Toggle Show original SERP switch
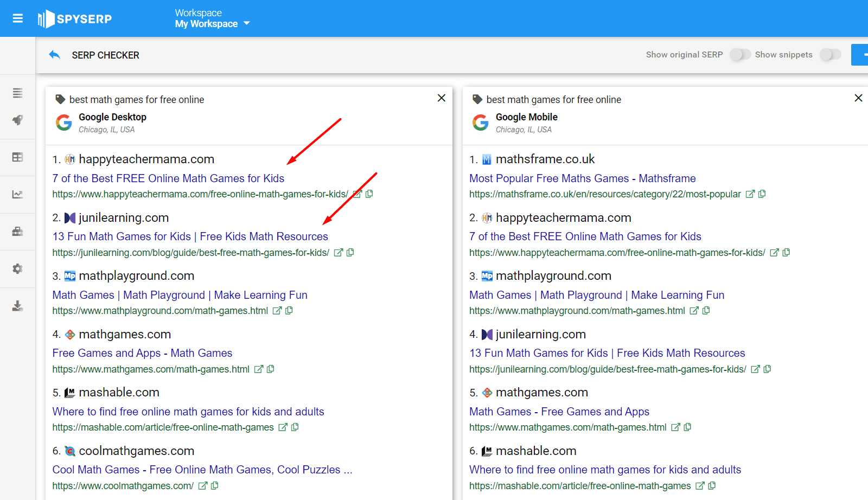 point(740,55)
